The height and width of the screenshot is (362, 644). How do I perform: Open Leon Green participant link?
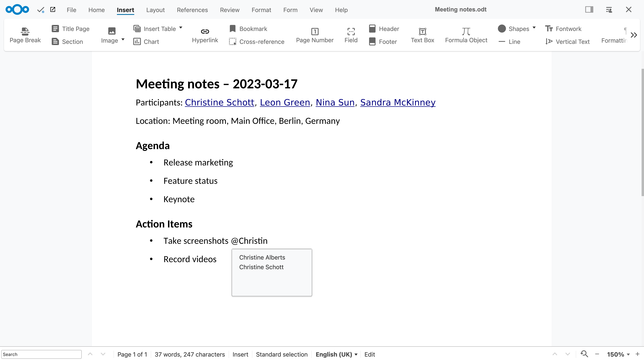click(285, 102)
